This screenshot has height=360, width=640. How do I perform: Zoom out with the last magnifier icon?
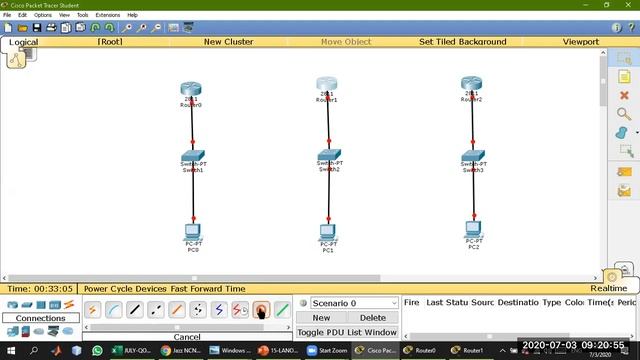tap(156, 28)
